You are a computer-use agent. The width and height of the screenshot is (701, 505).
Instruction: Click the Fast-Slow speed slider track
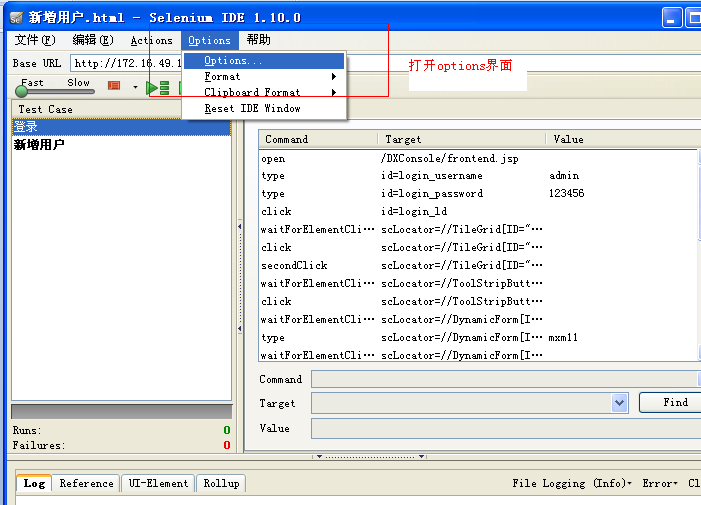(x=55, y=92)
